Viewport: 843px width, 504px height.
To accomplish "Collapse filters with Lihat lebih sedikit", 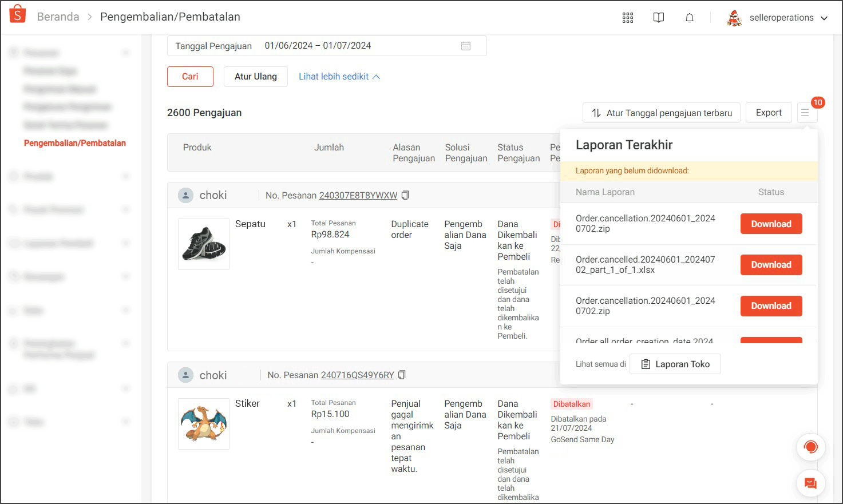I will click(x=339, y=77).
